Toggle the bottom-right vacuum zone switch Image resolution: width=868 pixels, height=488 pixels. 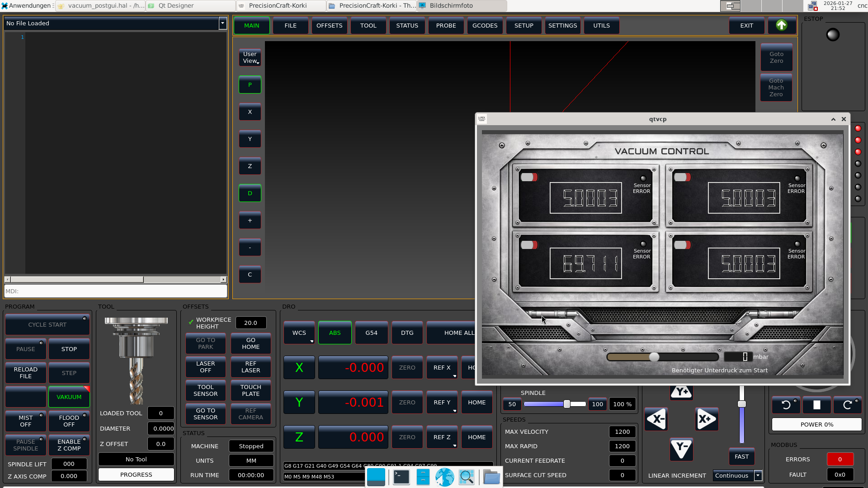682,245
